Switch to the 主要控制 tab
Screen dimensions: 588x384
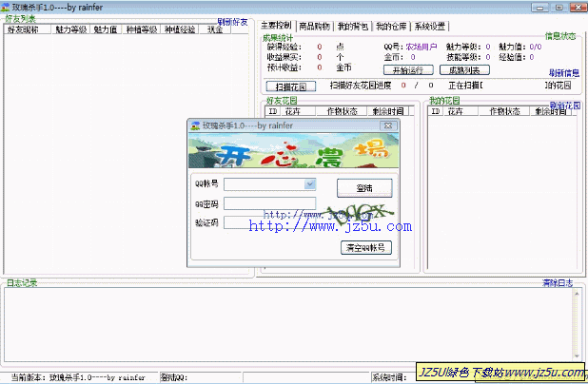(x=277, y=27)
